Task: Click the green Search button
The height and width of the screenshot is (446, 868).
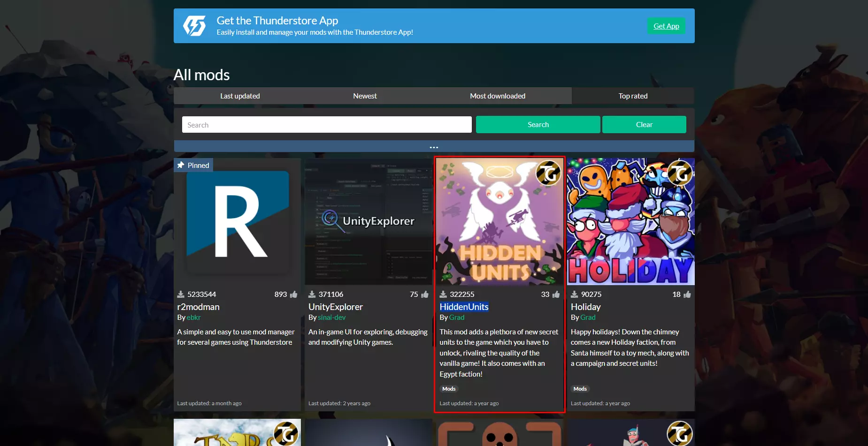Action: pyautogui.click(x=538, y=125)
